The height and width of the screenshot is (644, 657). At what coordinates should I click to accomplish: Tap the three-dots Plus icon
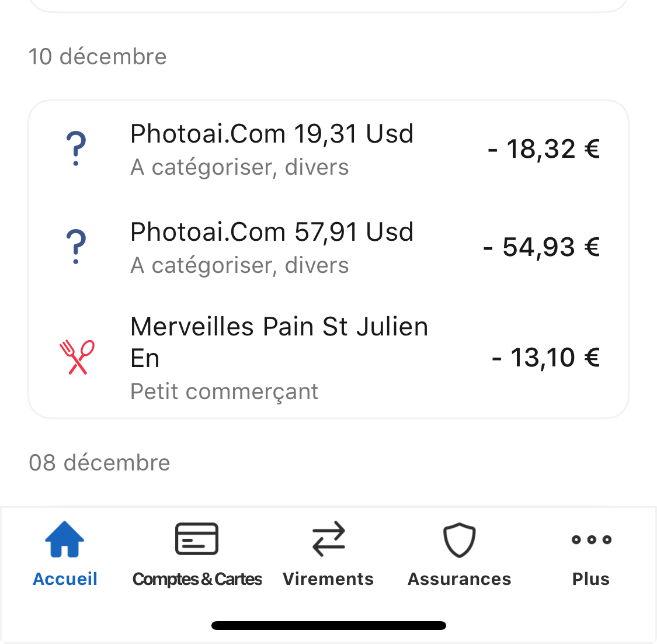[591, 539]
